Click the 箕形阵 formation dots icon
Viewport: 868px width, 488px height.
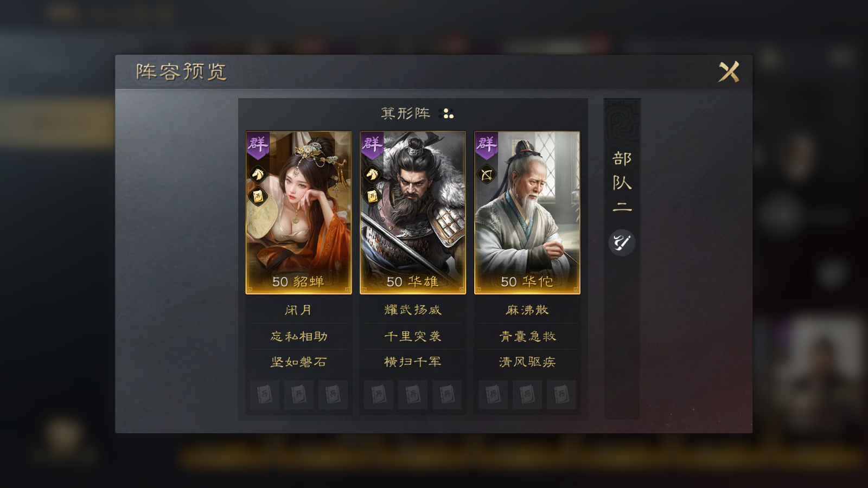[448, 113]
